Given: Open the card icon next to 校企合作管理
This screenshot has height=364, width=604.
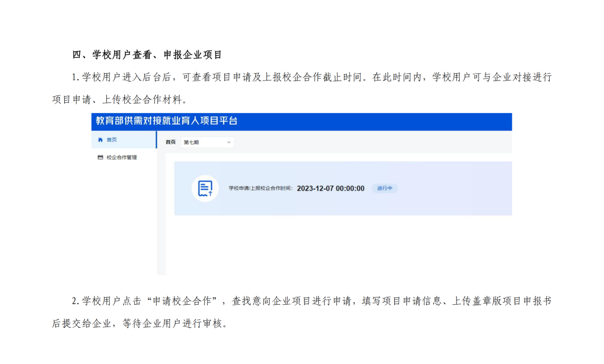Looking at the screenshot, I should click(100, 156).
